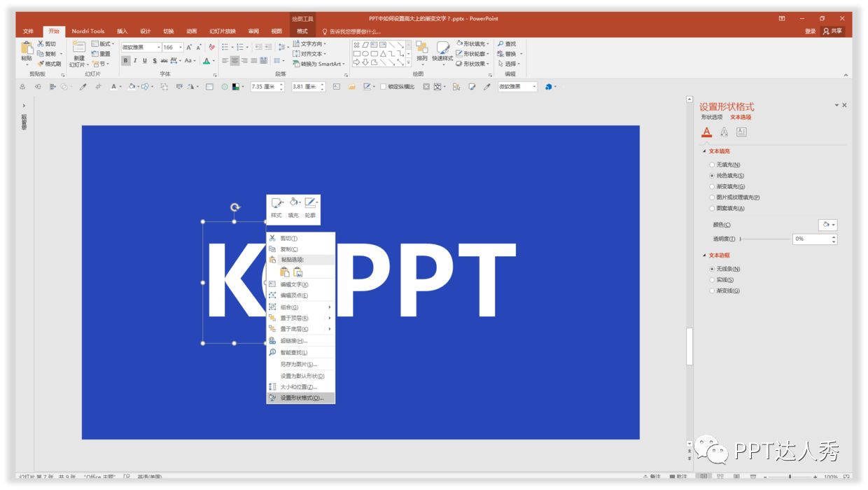Click 转换为 SmartArt button
Screen dimensions: 868x490
(319, 64)
